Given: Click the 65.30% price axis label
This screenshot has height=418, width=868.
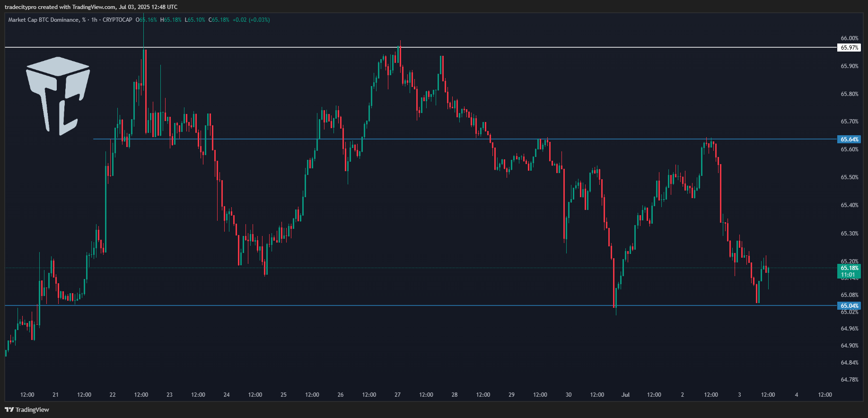Looking at the screenshot, I should point(850,234).
